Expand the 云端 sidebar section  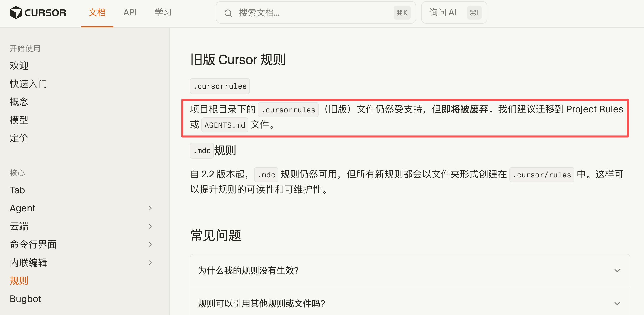pos(150,226)
